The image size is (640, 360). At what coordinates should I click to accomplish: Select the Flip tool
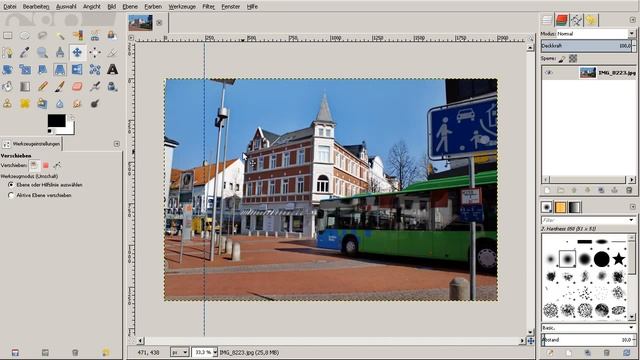point(77,70)
